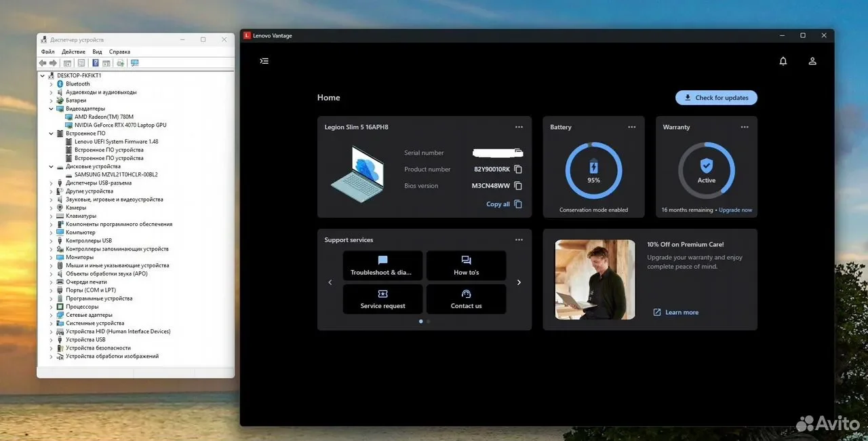
Task: Open Troubleshoot & diagnose tile
Action: coord(382,265)
